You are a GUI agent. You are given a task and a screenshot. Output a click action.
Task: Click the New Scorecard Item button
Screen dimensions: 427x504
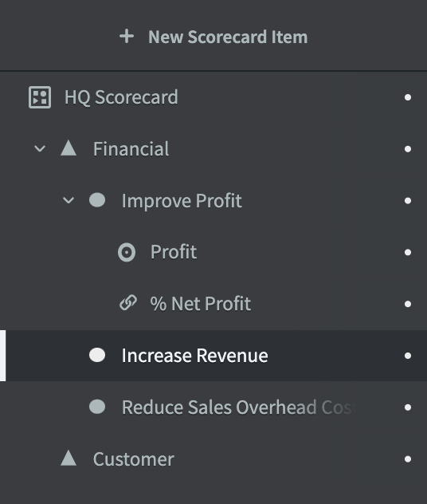pos(213,37)
